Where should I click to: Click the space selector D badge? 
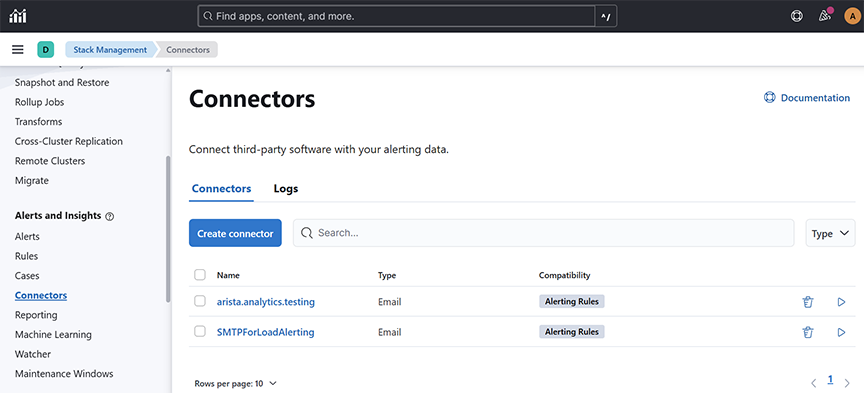pos(46,50)
